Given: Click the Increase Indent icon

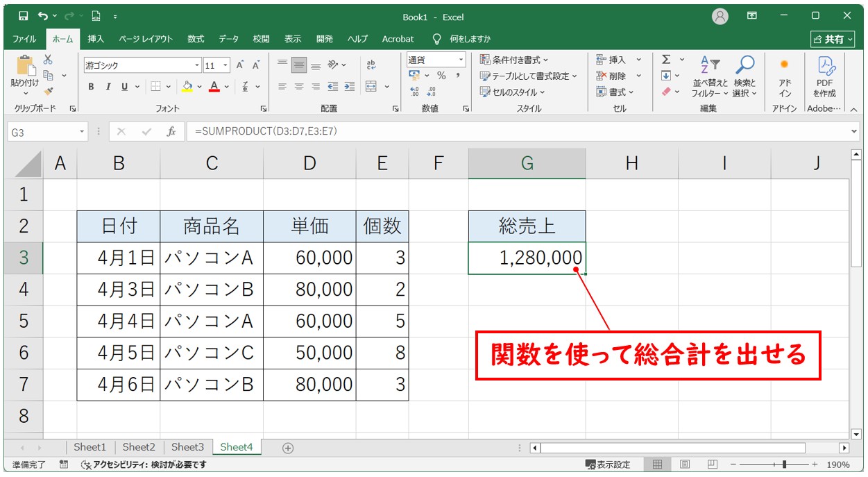Looking at the screenshot, I should click(x=348, y=87).
